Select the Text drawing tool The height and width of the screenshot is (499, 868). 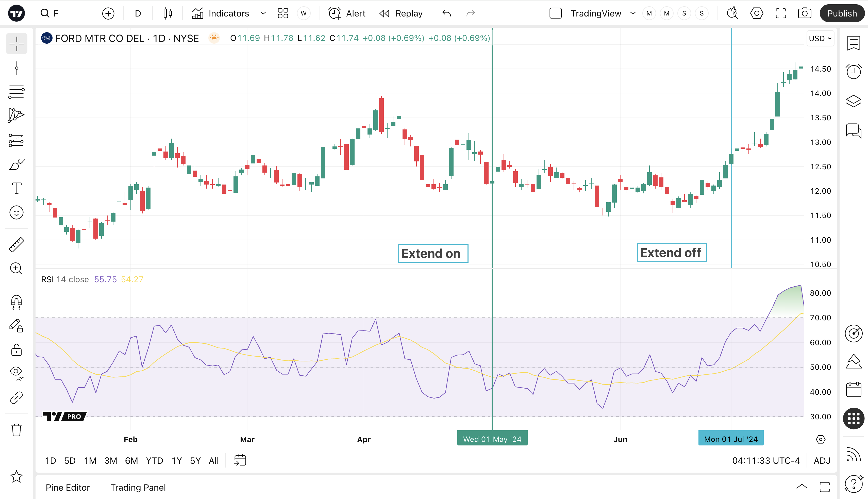16,189
